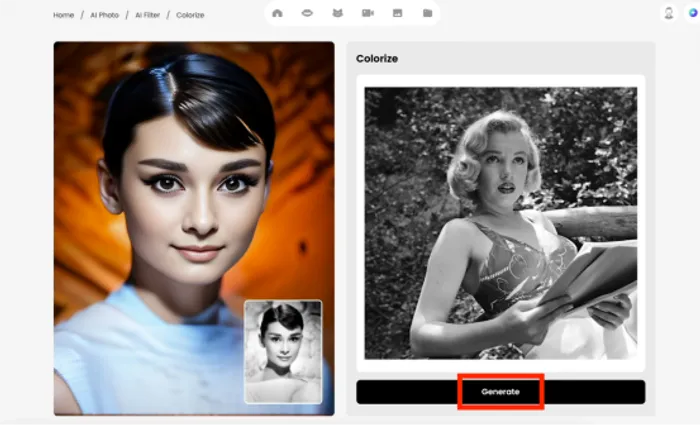
Task: Select the cat face icon
Action: pyautogui.click(x=337, y=14)
